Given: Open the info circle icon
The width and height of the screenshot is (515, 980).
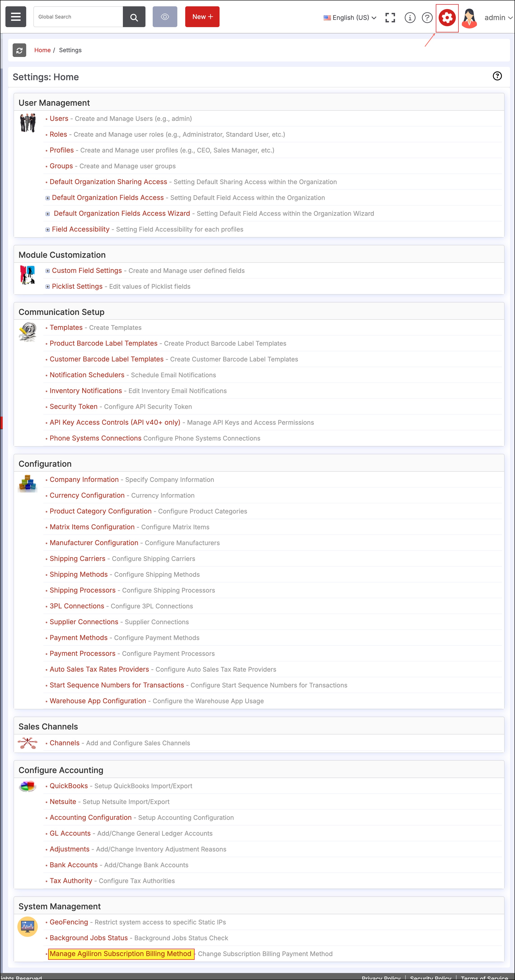Looking at the screenshot, I should tap(410, 17).
